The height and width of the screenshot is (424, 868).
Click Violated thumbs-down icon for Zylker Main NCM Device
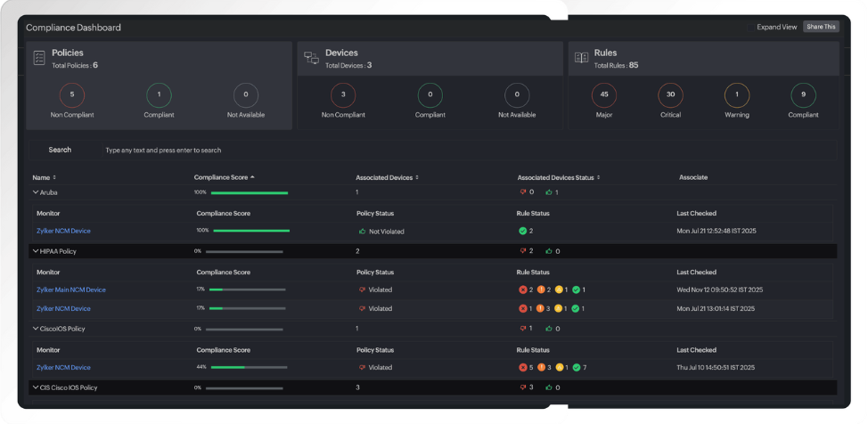click(x=362, y=289)
